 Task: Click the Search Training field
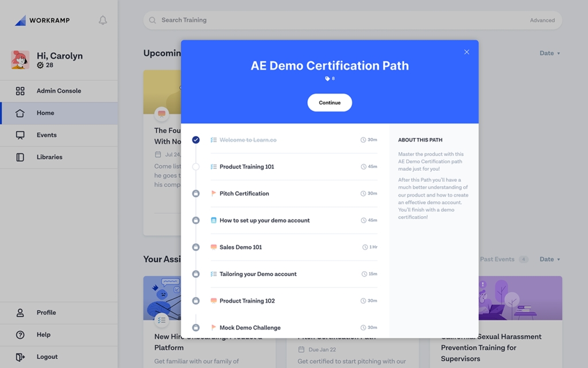(353, 20)
